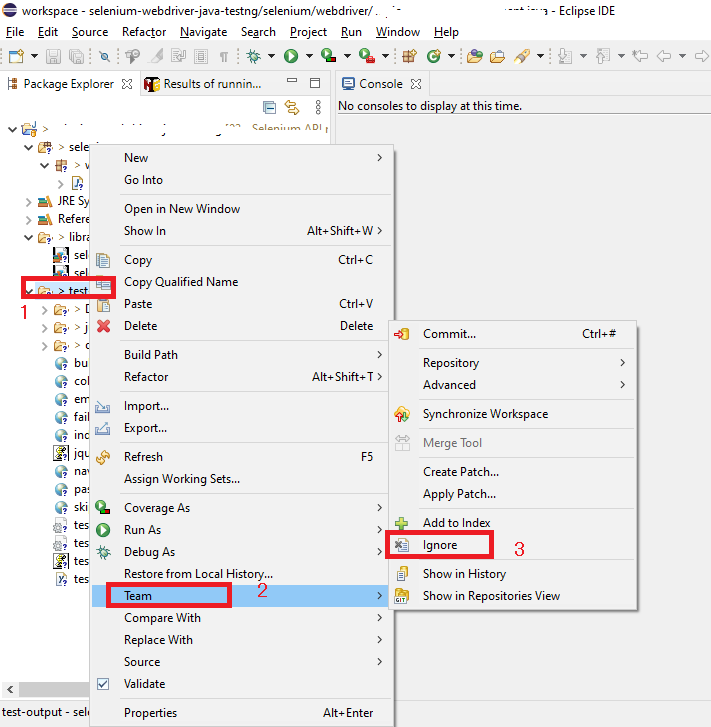Expand the Referenced Libraries node
This screenshot has height=727, width=711.
[29, 220]
